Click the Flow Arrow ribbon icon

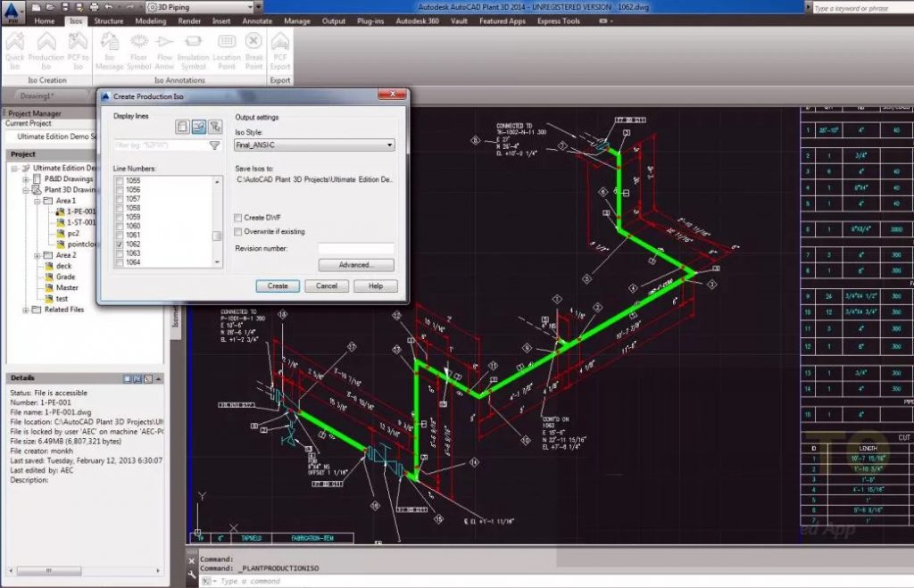(165, 51)
